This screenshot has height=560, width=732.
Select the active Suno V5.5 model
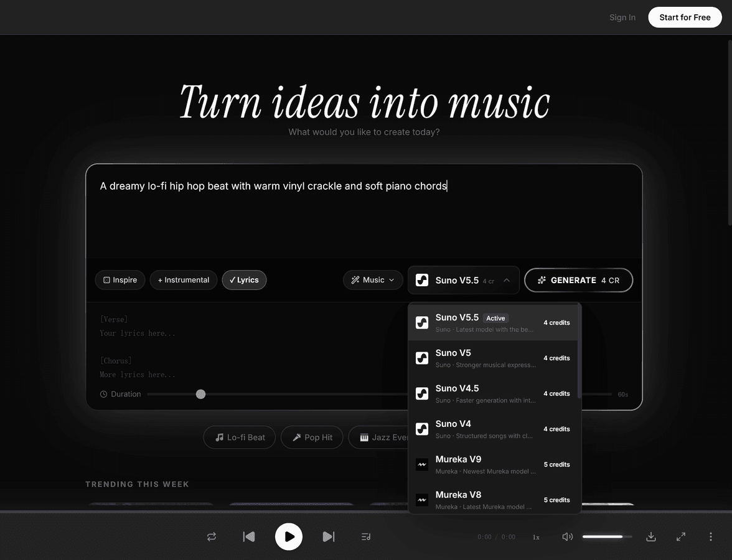493,322
